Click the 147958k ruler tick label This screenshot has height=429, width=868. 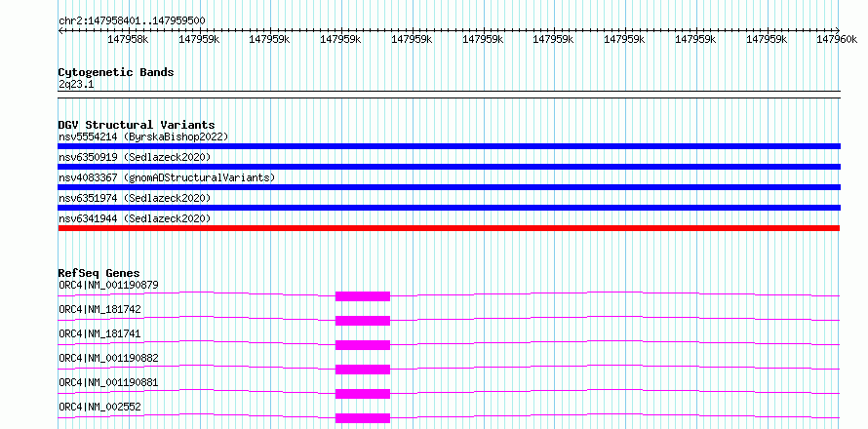tap(129, 39)
